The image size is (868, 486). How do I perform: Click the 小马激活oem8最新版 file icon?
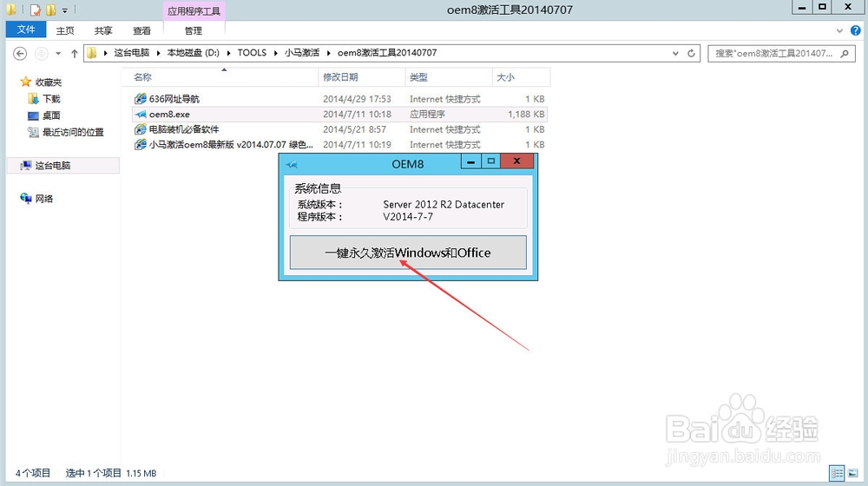(x=141, y=144)
